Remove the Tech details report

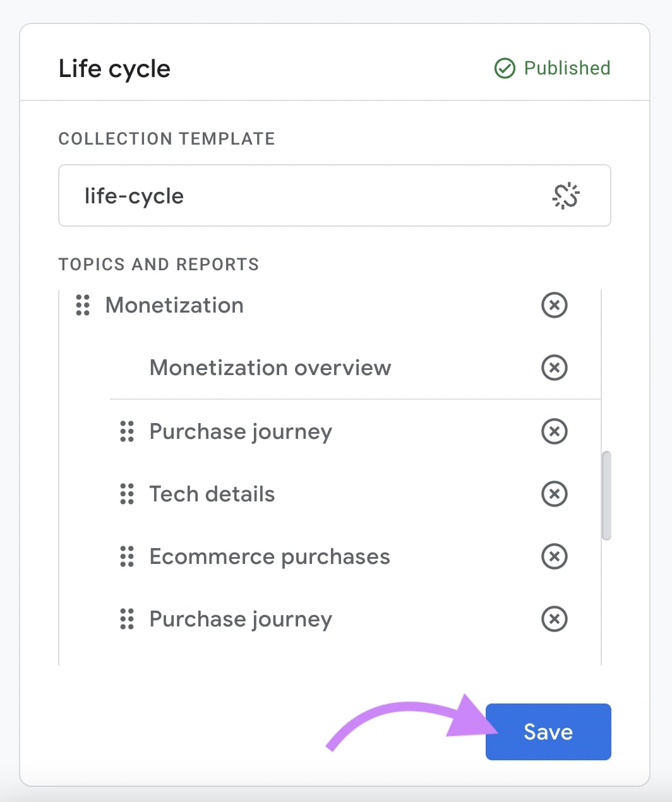[554, 494]
